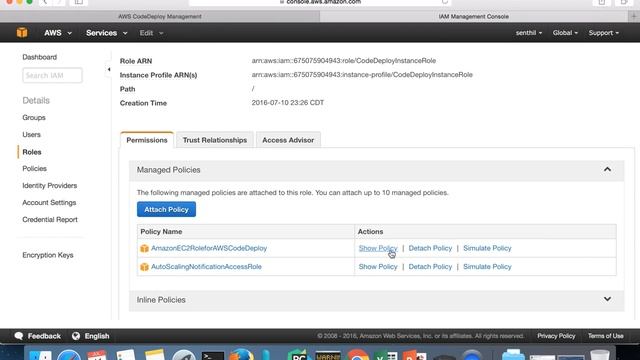The height and width of the screenshot is (360, 640).
Task: Click the AWS orange cube logo
Action: (x=22, y=33)
